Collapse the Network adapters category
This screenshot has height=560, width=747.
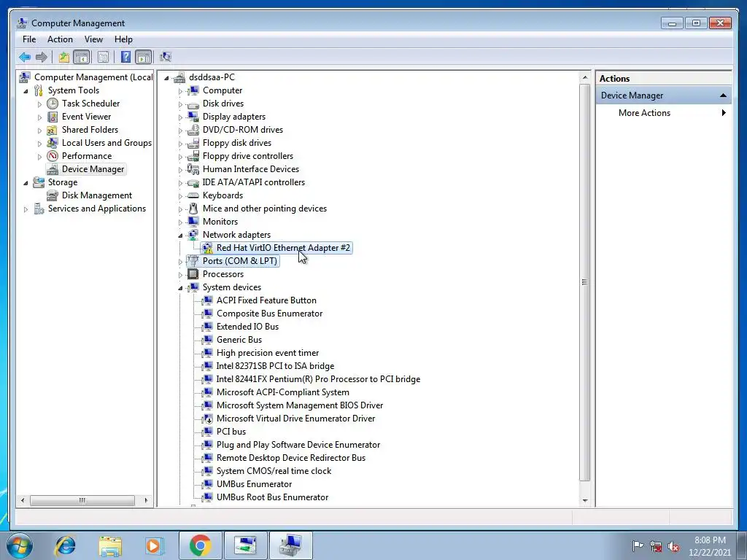181,236
